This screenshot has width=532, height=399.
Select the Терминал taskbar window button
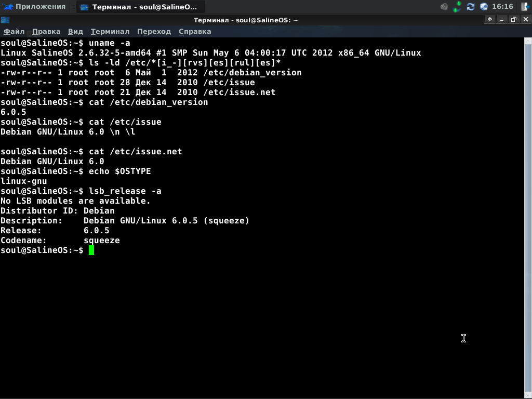click(x=140, y=7)
